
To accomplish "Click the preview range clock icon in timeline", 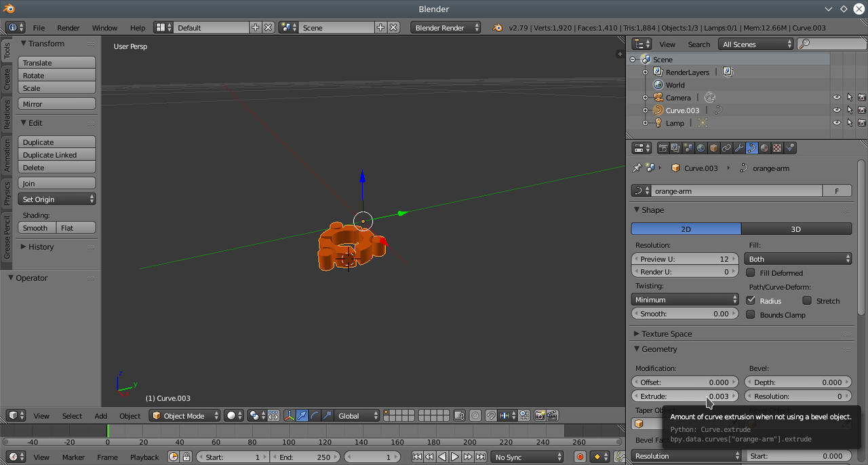I will (x=174, y=457).
